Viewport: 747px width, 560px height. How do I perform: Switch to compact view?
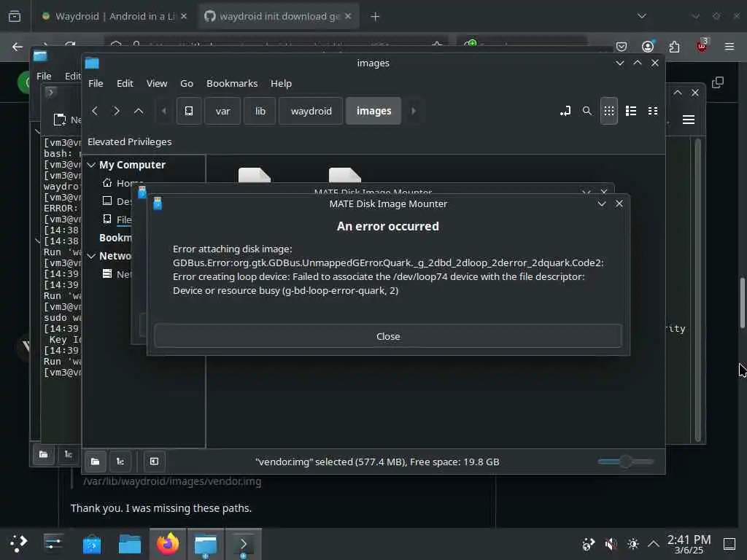pos(653,111)
